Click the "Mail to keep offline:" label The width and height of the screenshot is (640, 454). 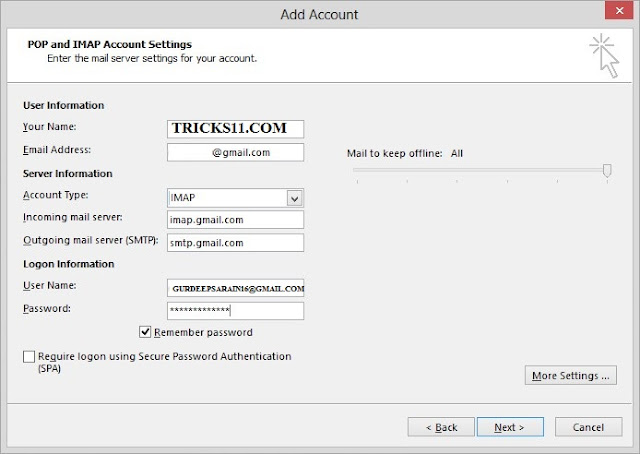pyautogui.click(x=395, y=154)
